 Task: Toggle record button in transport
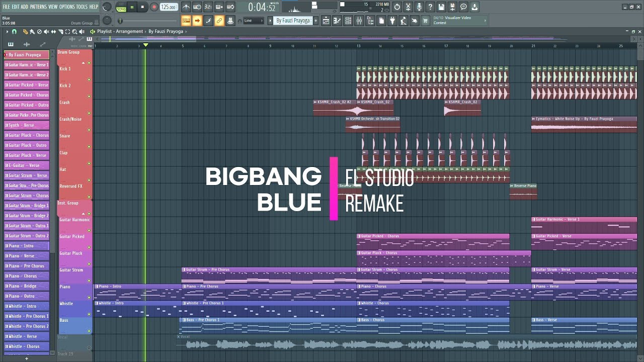(x=154, y=7)
